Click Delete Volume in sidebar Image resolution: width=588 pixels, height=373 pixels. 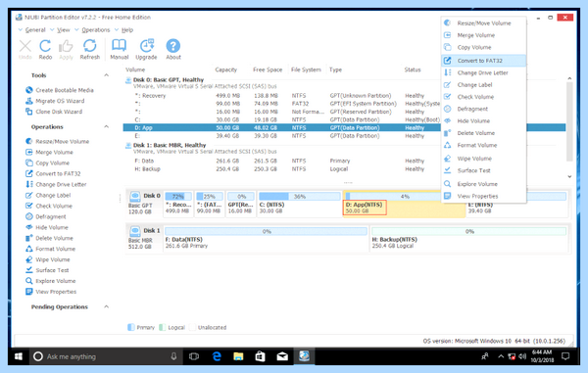54,238
